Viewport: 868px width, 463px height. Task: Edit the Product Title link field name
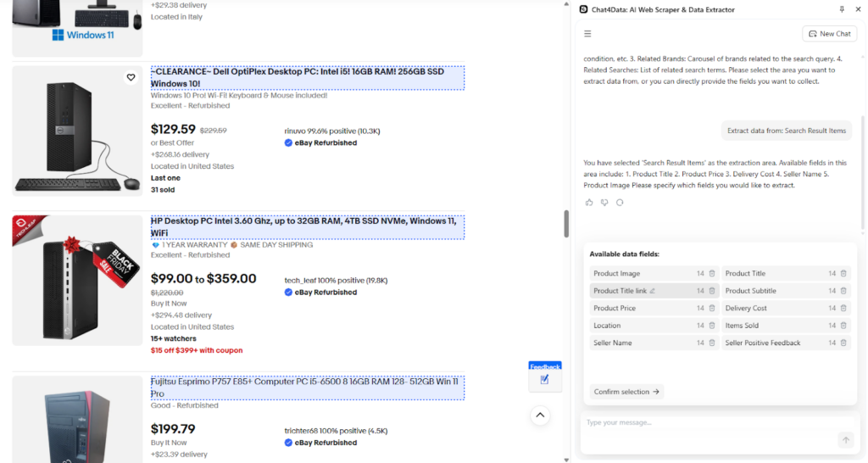point(653,291)
